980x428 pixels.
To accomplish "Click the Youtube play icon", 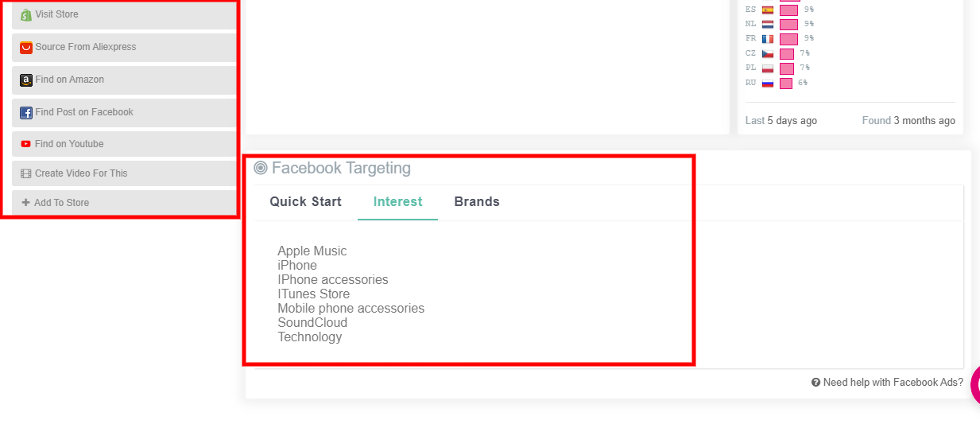I will click(x=26, y=144).
